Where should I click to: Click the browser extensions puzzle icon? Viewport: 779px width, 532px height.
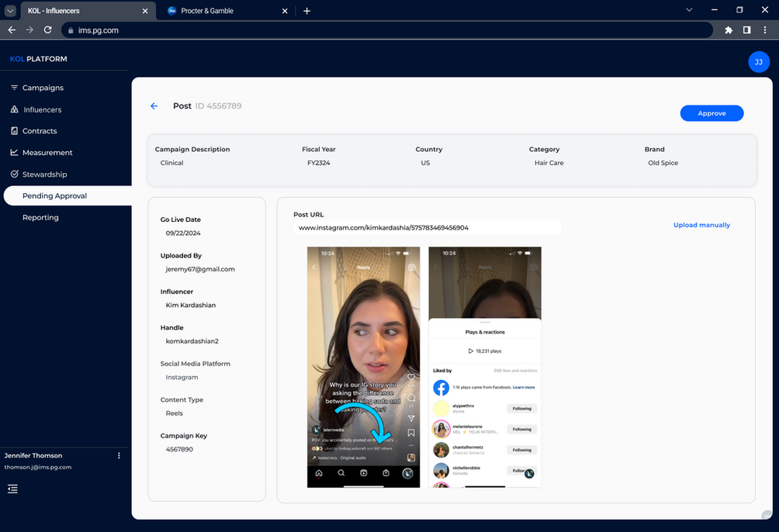pos(729,30)
